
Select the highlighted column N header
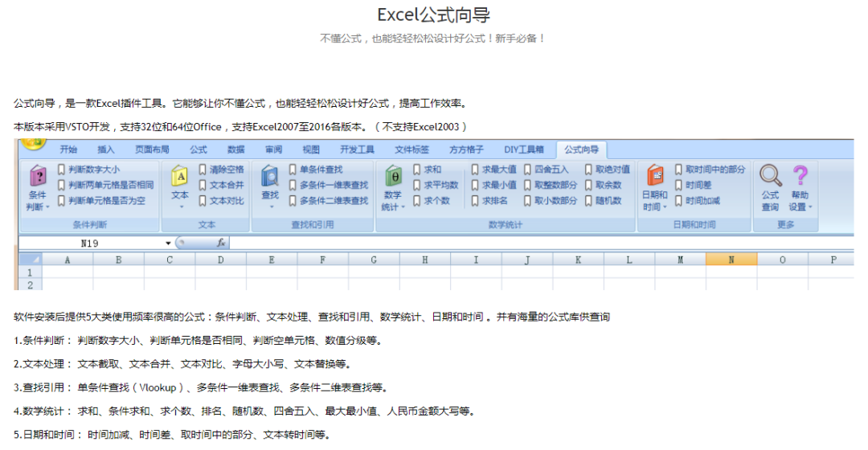click(731, 260)
